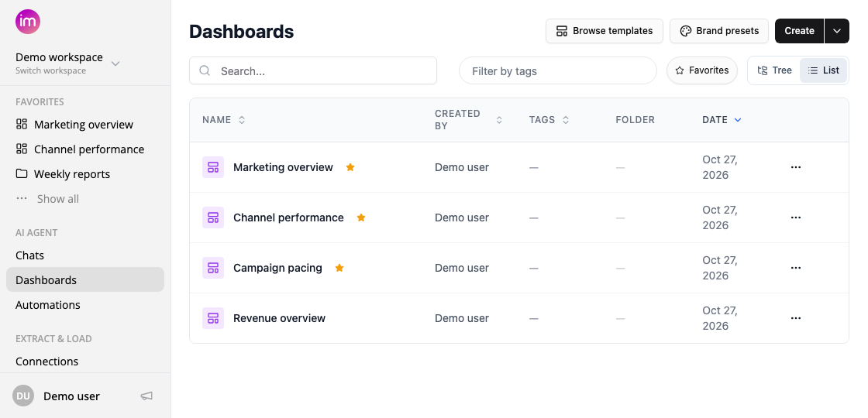Open Campaign pacing dashboard
868x418 pixels.
277,268
